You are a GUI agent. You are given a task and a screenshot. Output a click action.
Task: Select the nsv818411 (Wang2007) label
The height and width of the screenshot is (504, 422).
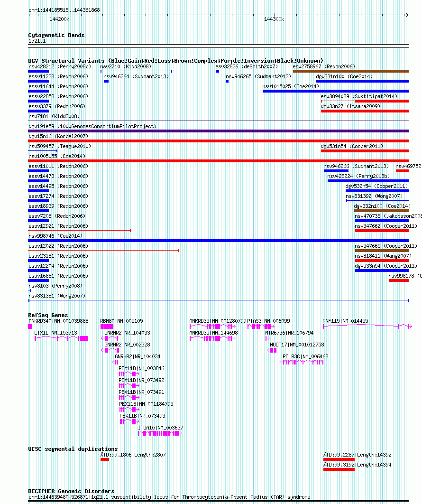[x=383, y=256]
